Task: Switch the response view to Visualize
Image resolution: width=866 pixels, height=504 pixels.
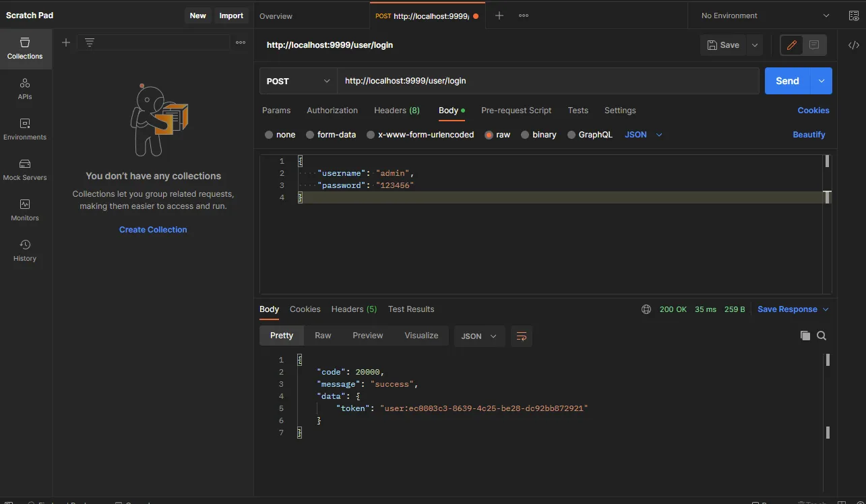Action: click(421, 336)
